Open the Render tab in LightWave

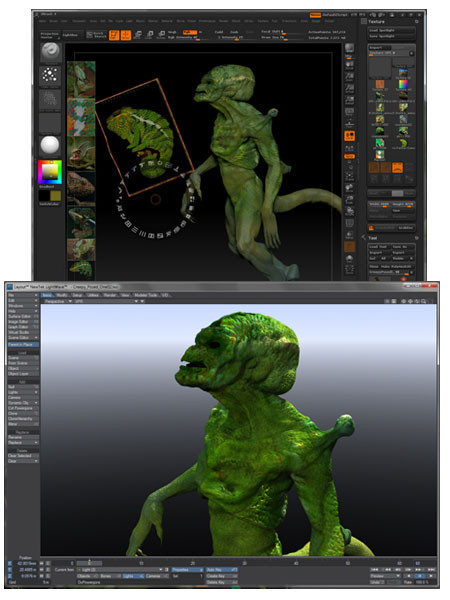coord(110,295)
